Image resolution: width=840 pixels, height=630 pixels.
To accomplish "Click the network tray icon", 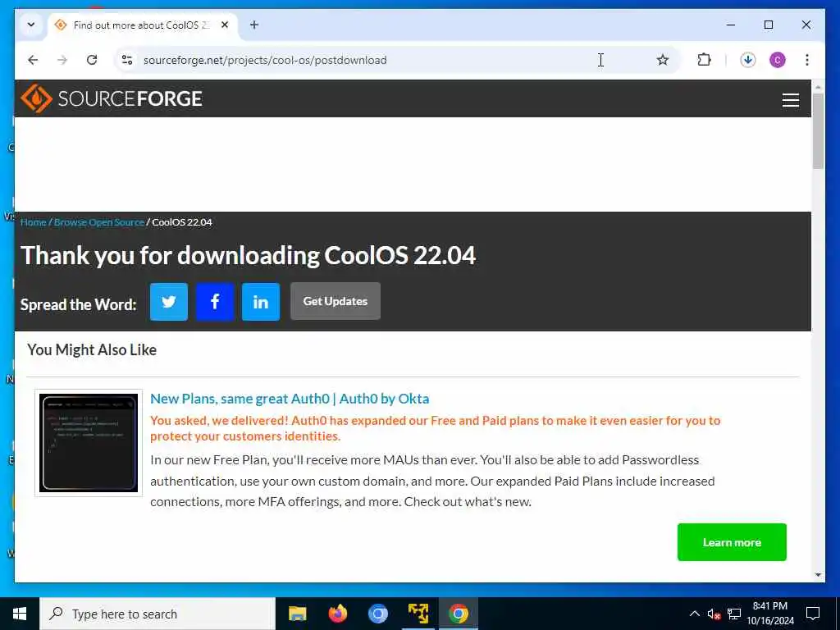I will (x=734, y=614).
